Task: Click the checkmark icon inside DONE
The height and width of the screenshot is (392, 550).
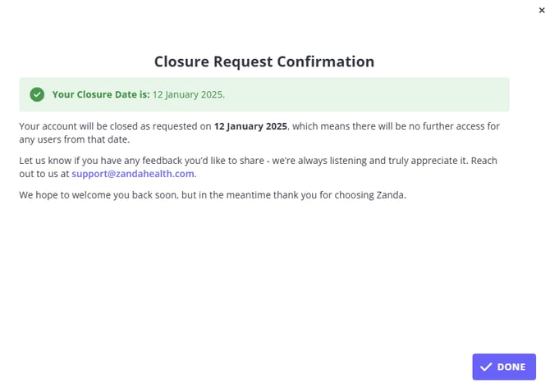Action: (486, 367)
